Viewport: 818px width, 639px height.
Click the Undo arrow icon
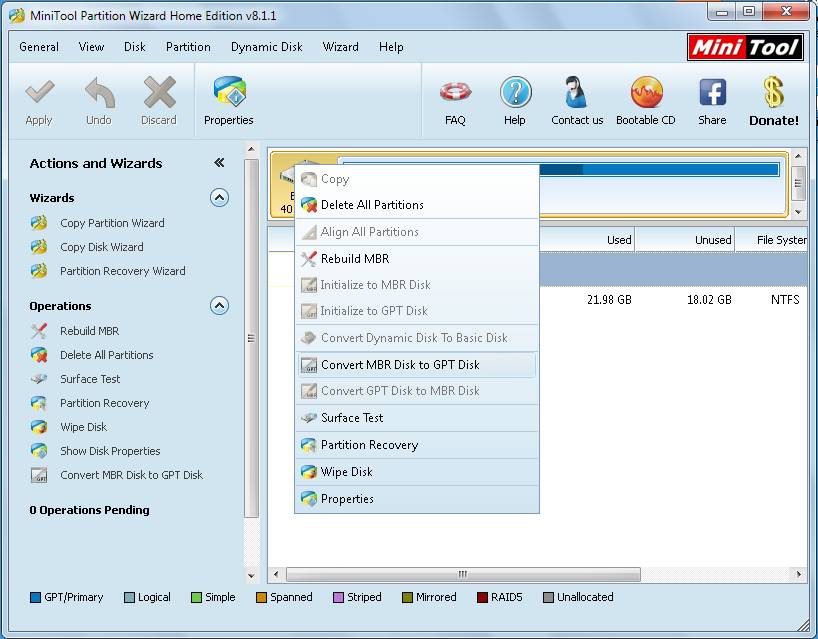[x=99, y=93]
